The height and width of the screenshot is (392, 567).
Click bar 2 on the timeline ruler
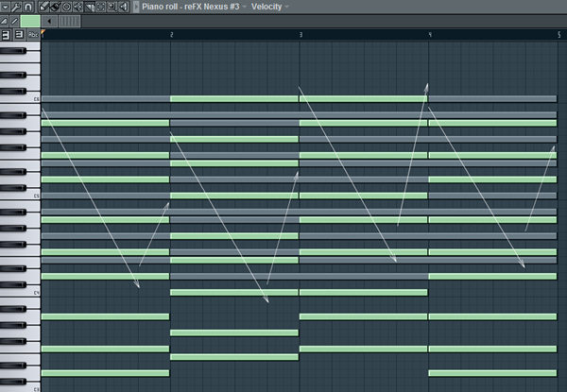pyautogui.click(x=171, y=35)
